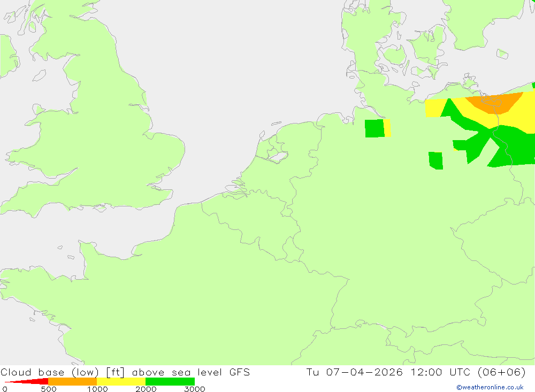The height and width of the screenshot is (392, 535).
Task: Click the yellow 1000-2000 legend segment
Action: (x=121, y=381)
